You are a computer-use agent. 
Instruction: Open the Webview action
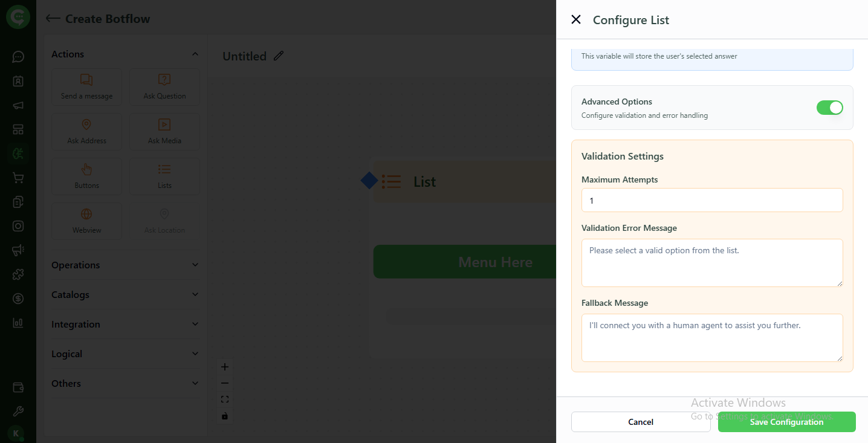[86, 221]
